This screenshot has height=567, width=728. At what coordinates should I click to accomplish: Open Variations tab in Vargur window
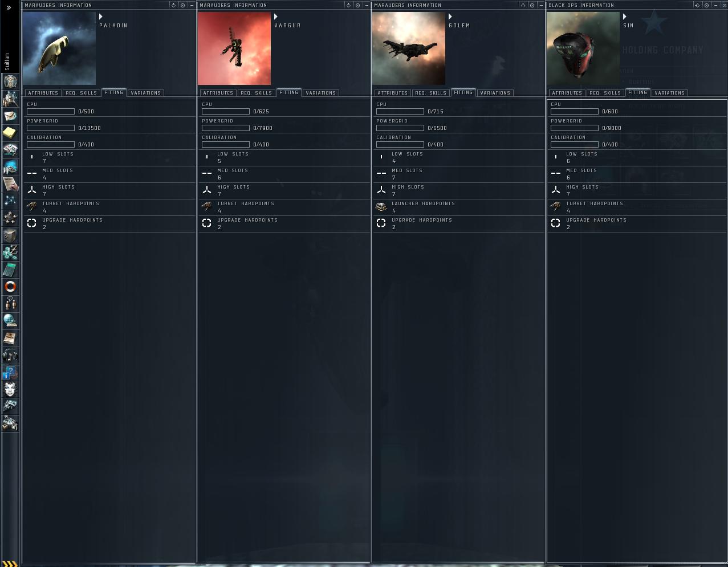click(320, 93)
